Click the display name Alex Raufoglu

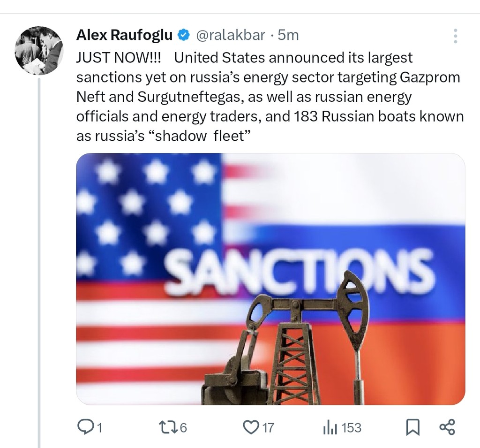124,35
